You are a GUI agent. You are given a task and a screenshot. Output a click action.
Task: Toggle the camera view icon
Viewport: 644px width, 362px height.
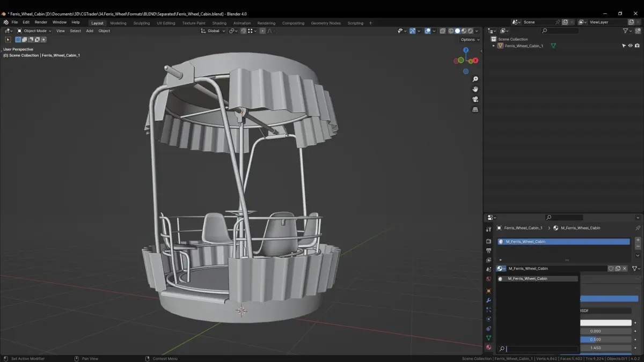pyautogui.click(x=475, y=99)
